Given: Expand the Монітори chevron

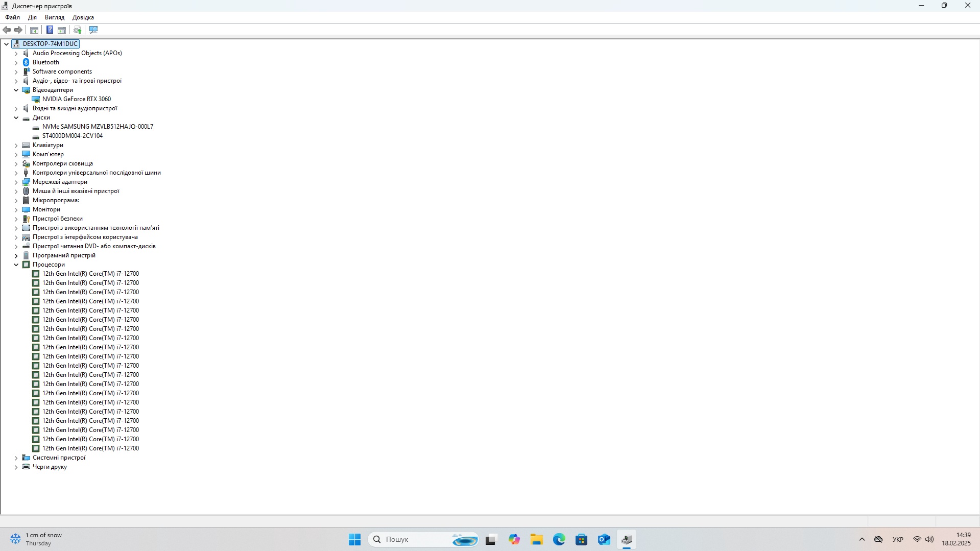Looking at the screenshot, I should (x=16, y=209).
